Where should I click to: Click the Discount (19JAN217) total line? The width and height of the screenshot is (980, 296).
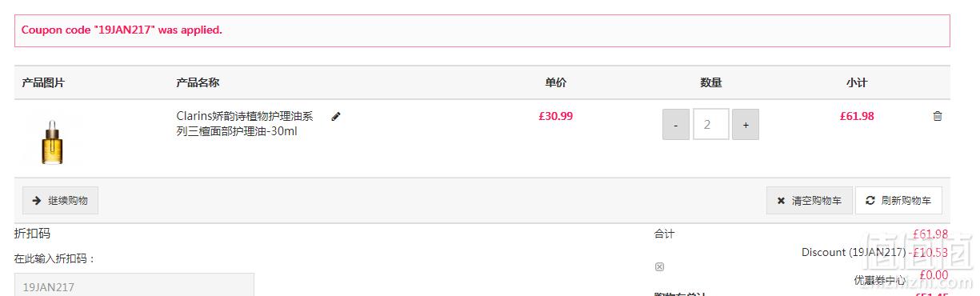click(x=874, y=252)
